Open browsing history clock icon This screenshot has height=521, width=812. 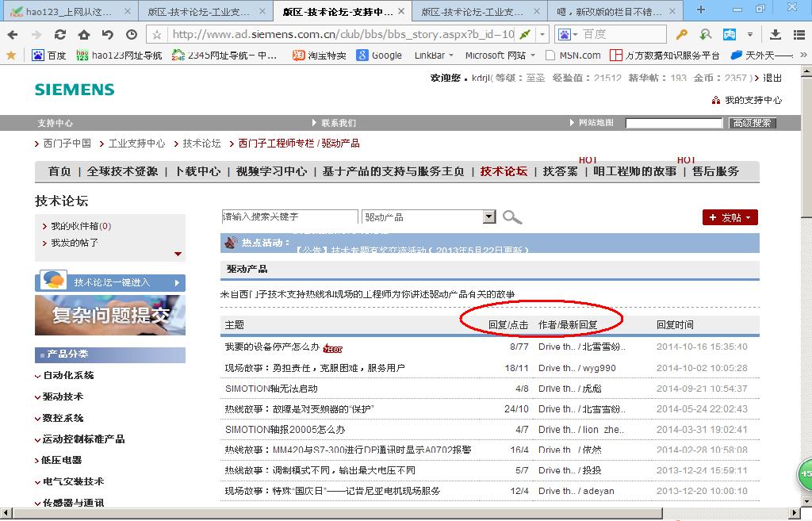(x=132, y=35)
